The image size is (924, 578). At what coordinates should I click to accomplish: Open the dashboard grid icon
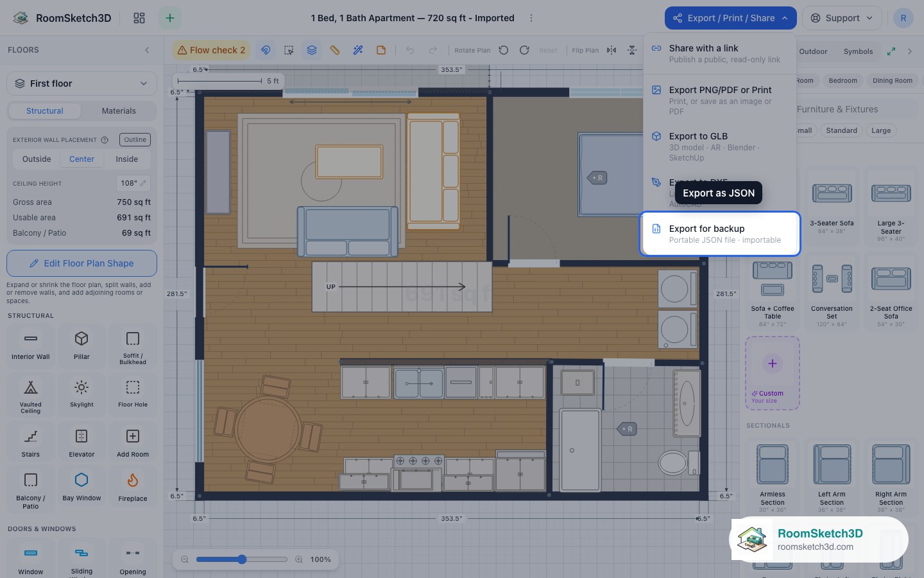(x=139, y=18)
